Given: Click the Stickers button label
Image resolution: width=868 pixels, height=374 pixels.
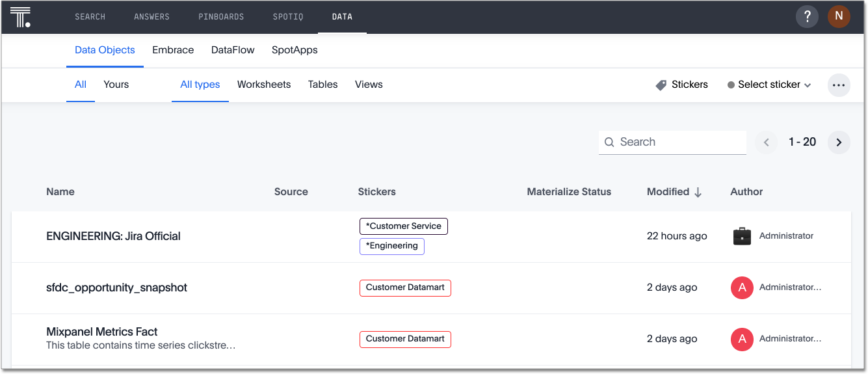Looking at the screenshot, I should [690, 85].
